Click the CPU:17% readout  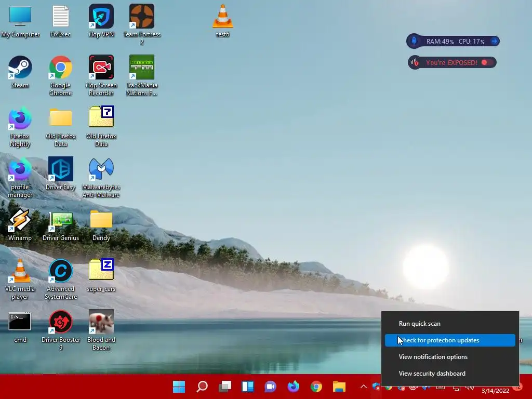click(x=472, y=42)
